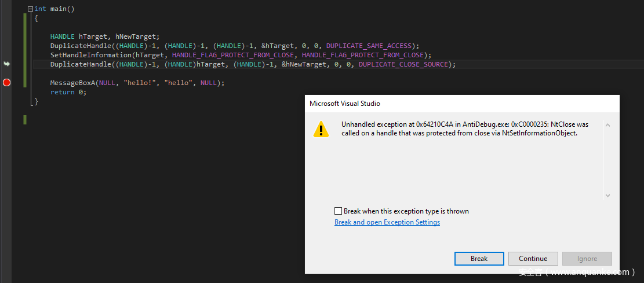644x283 pixels.
Task: Click the exception message scroll-up arrow
Action: coord(607,125)
